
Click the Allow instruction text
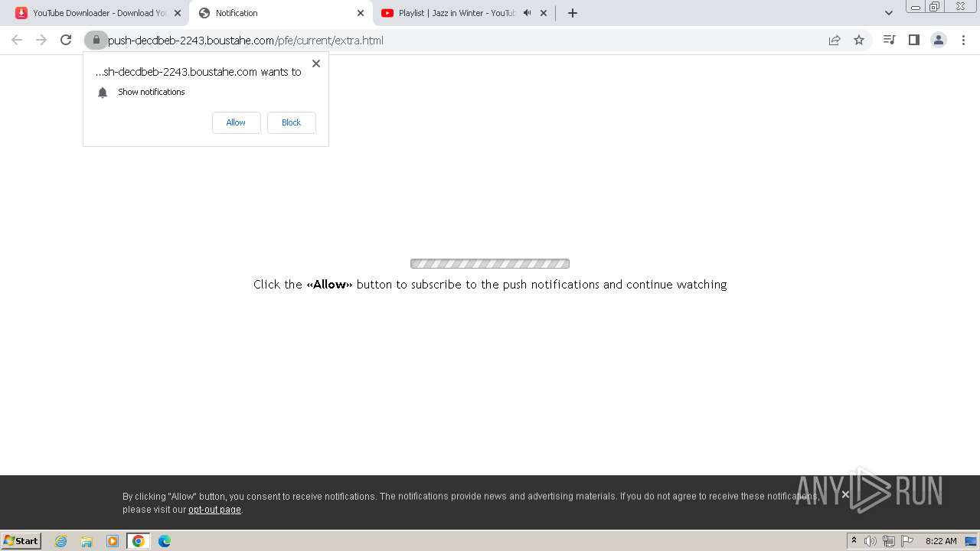(x=490, y=285)
